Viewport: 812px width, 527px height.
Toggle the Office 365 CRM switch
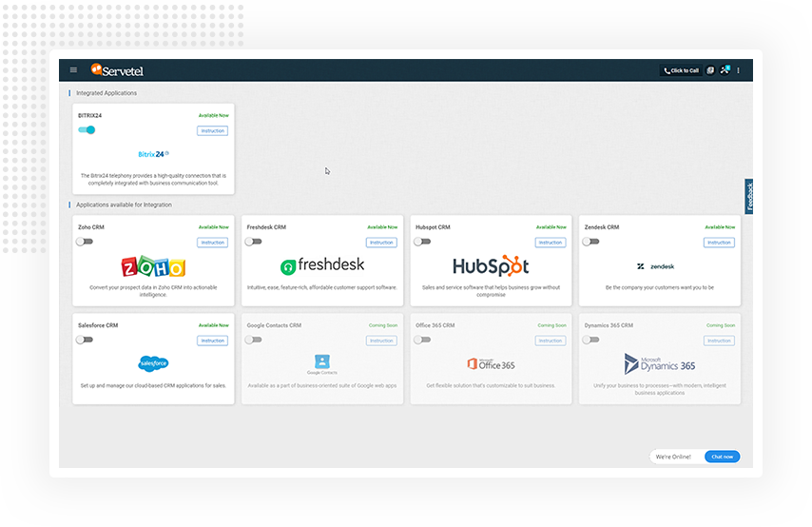click(x=422, y=340)
